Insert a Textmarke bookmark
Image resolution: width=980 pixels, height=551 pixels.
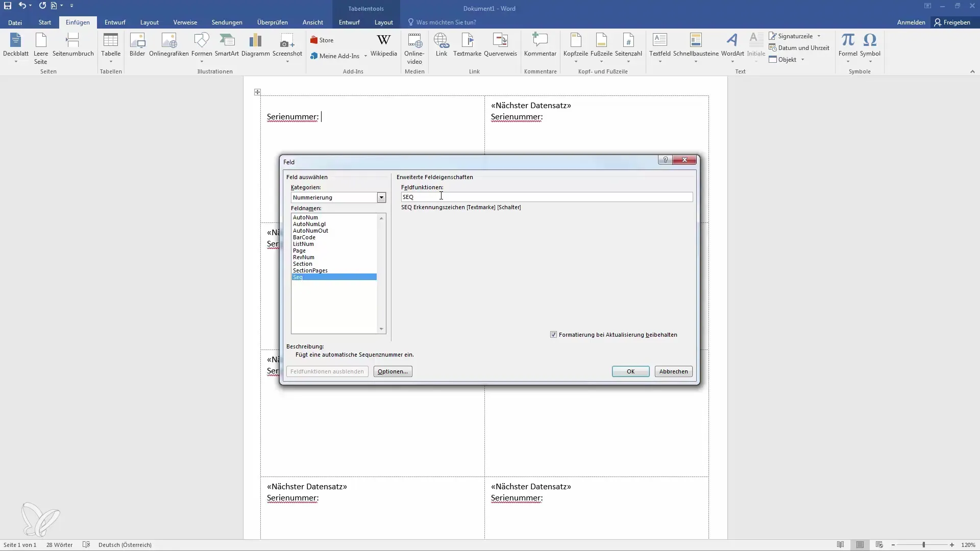(467, 45)
